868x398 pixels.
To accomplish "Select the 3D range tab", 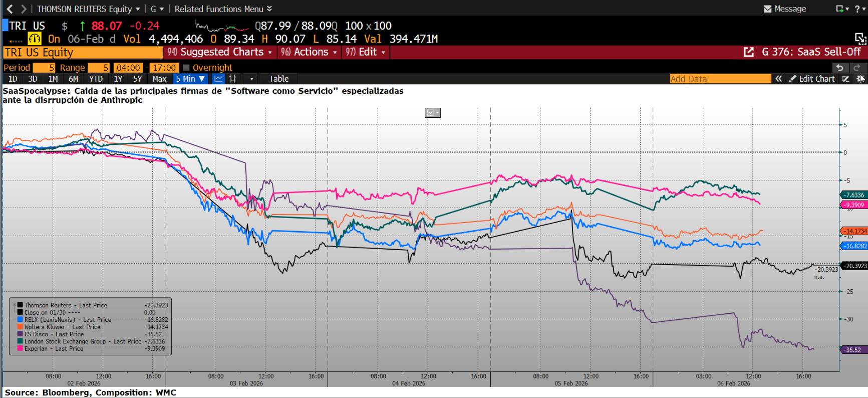I will click(33, 79).
